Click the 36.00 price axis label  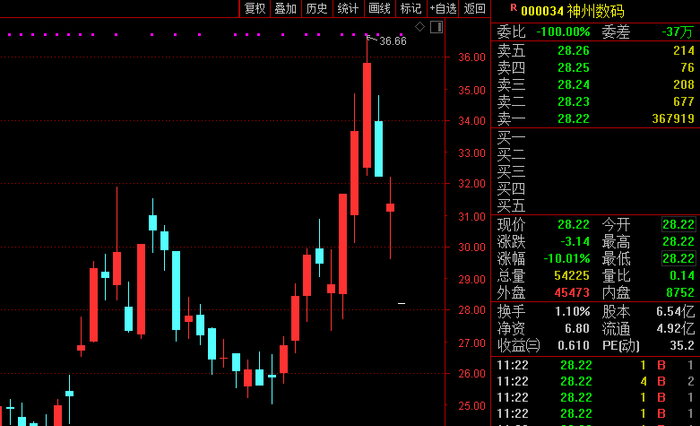472,57
